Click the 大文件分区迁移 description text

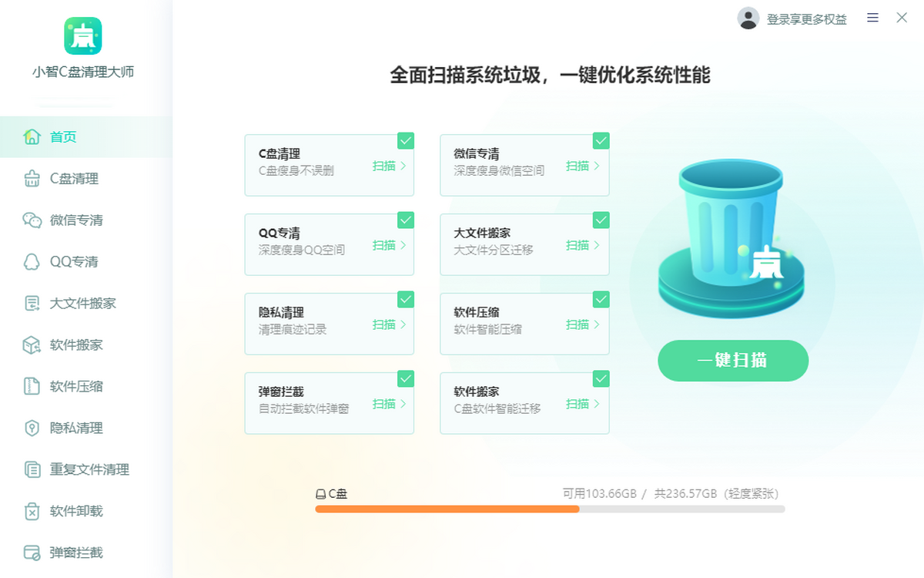494,250
